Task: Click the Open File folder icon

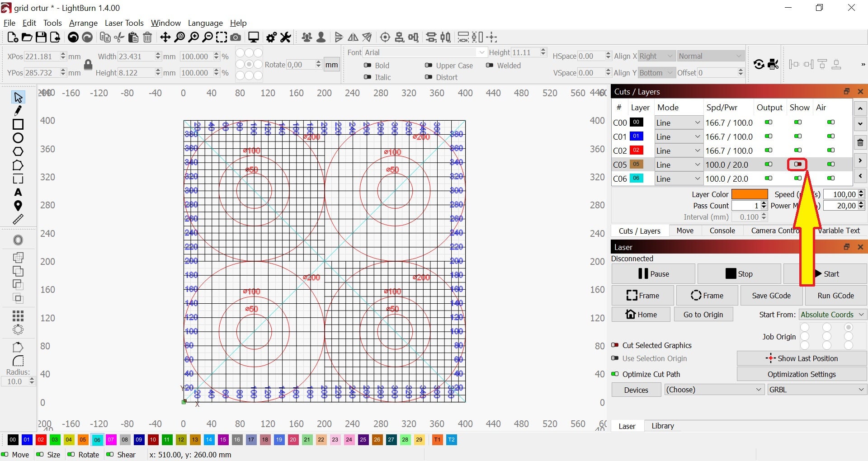Action: click(27, 38)
